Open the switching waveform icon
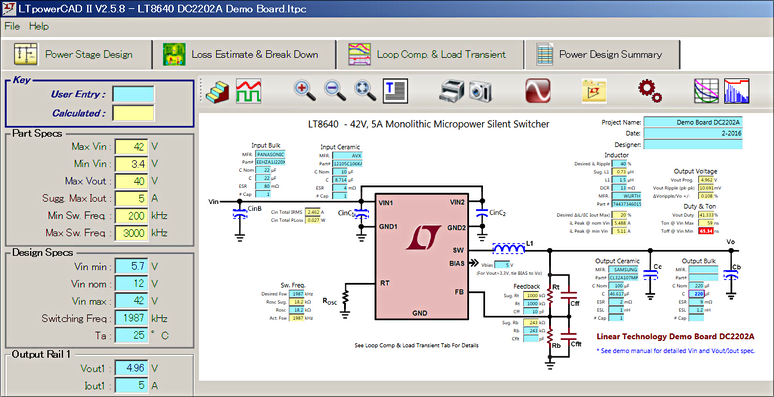Screen dimensions: 774x397 pyautogui.click(x=249, y=92)
